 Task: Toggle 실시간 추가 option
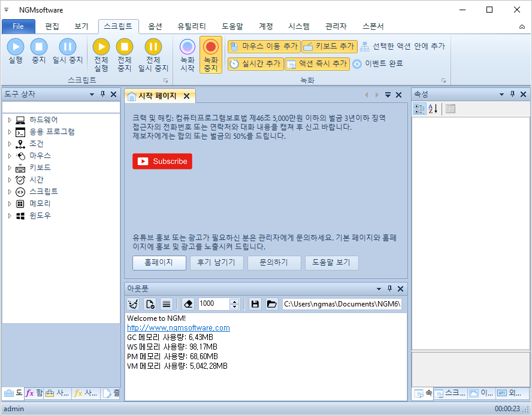(x=255, y=63)
